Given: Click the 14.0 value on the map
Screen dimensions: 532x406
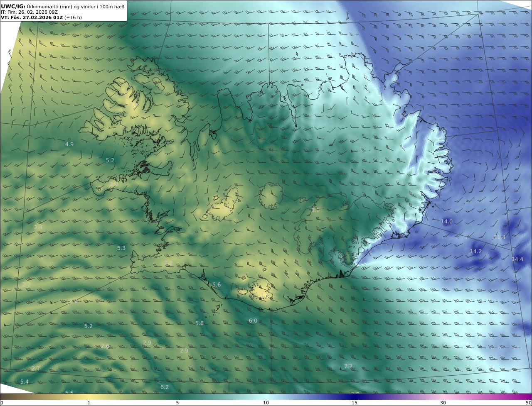Looking at the screenshot, I should (447, 222).
